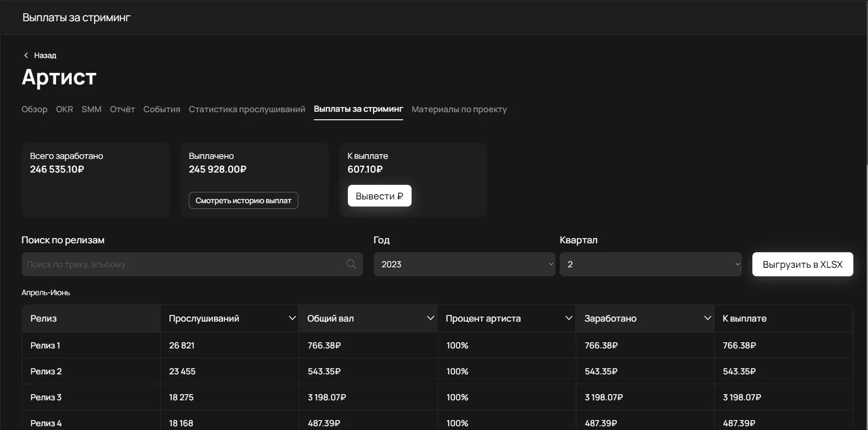
Task: Sort by Процент артиста column chevron
Action: click(x=568, y=318)
